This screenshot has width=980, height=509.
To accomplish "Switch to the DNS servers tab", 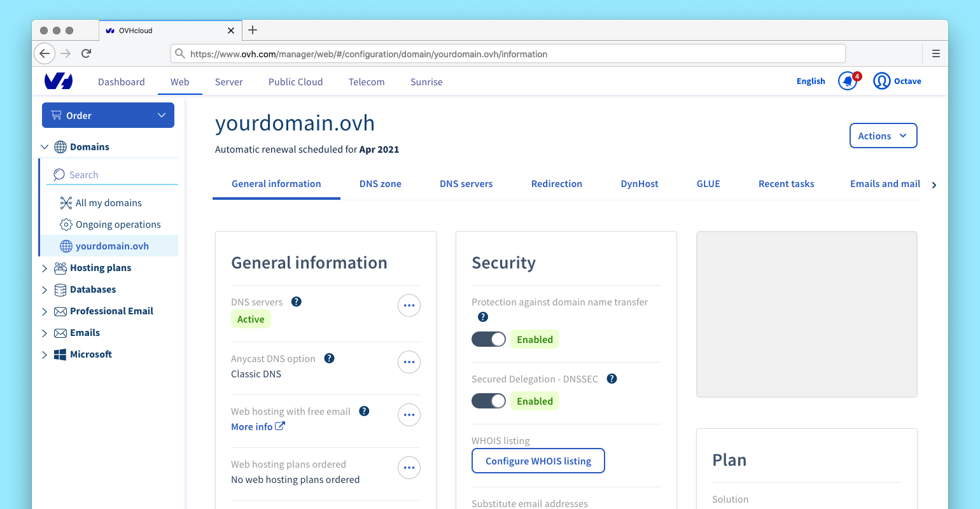I will point(466,184).
